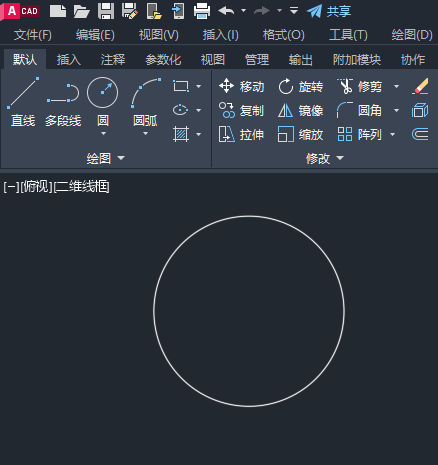
Task: Click the erase tool icon
Action: [x=420, y=86]
